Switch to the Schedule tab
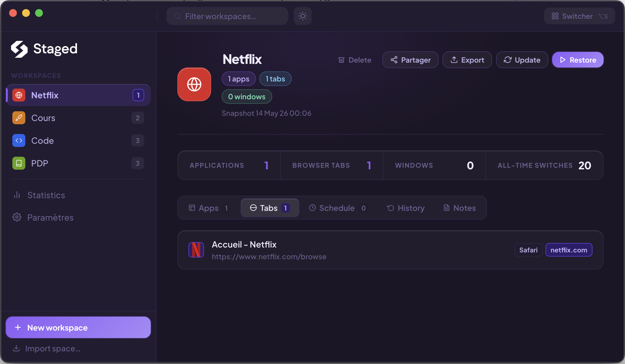This screenshot has height=364, width=625. (x=338, y=208)
